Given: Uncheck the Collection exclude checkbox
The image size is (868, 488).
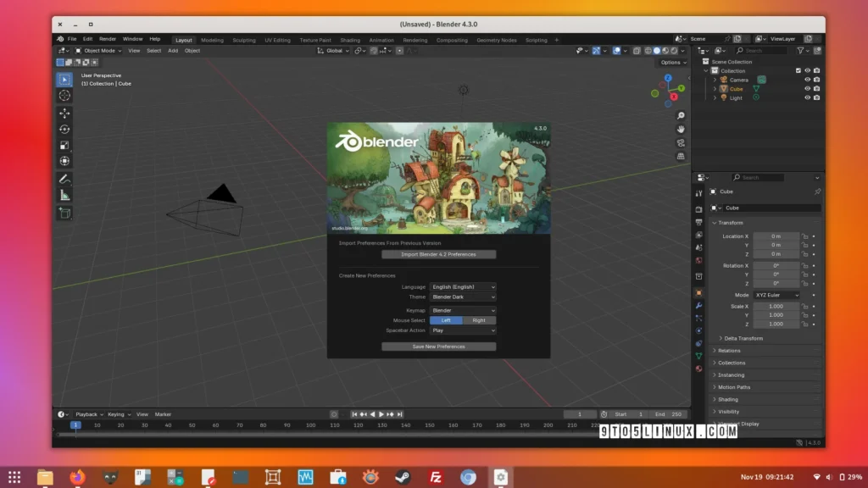Looking at the screenshot, I should pyautogui.click(x=798, y=71).
